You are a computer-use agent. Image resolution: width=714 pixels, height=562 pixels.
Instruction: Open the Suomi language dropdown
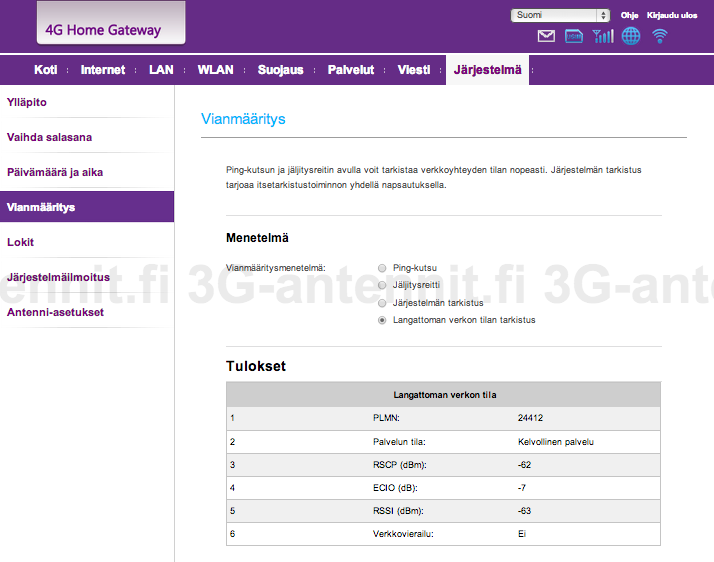[x=560, y=15]
